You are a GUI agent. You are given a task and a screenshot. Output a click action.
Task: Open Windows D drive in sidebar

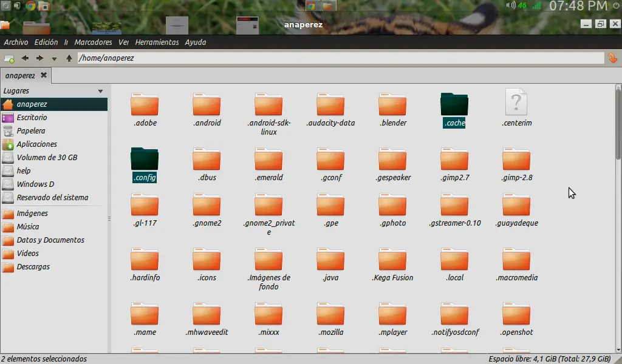(x=54, y=184)
